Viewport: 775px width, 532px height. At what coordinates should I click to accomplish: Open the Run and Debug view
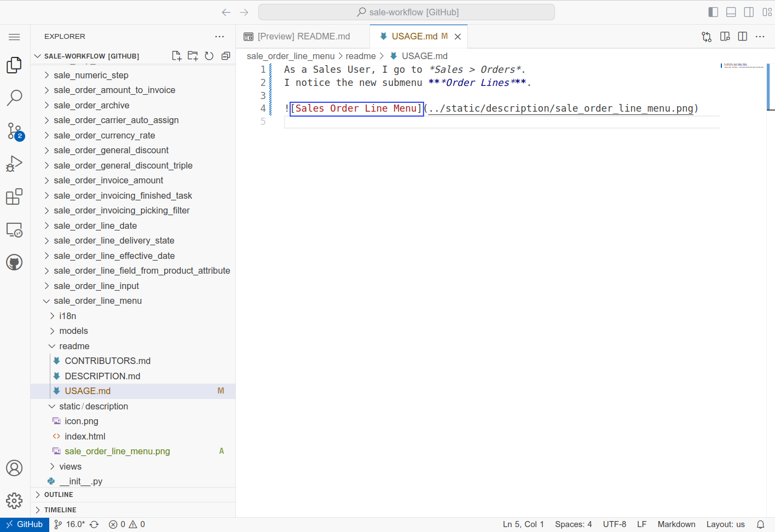click(14, 164)
